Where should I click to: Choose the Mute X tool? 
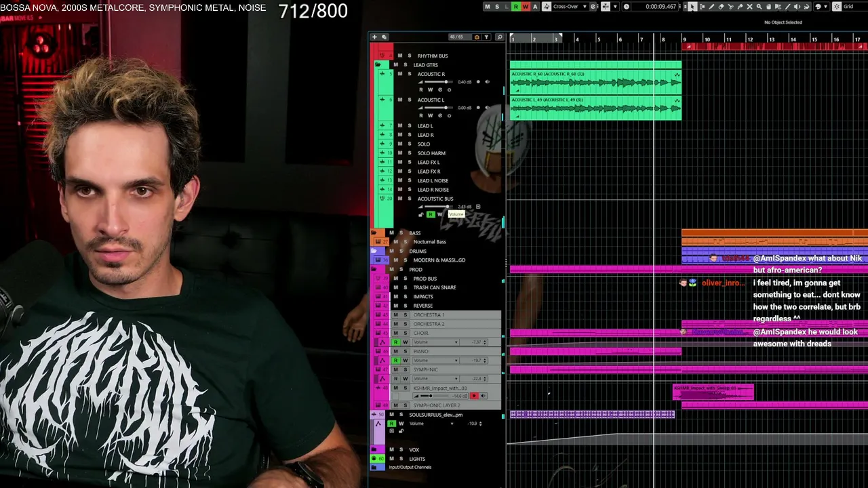pos(749,7)
